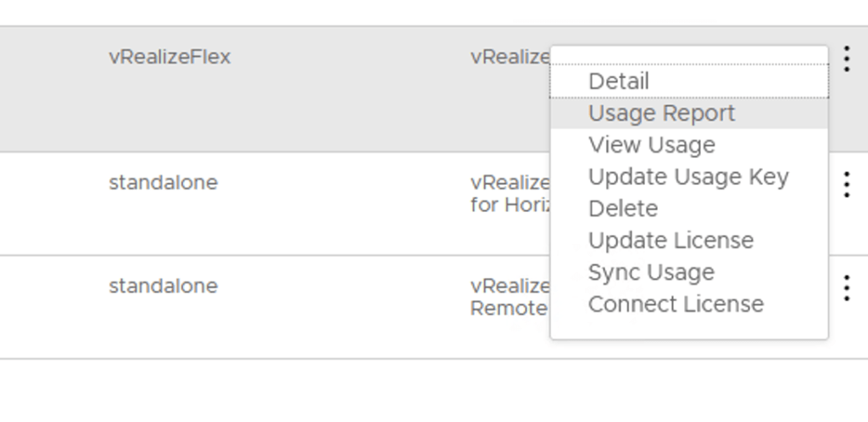
Task: Open the vRealizeFlex row actions menu
Action: click(x=846, y=58)
